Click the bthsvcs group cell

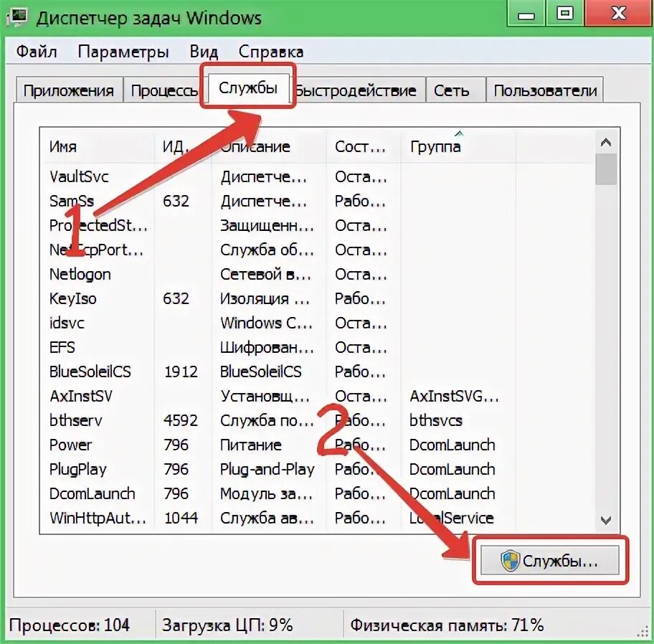(436, 420)
